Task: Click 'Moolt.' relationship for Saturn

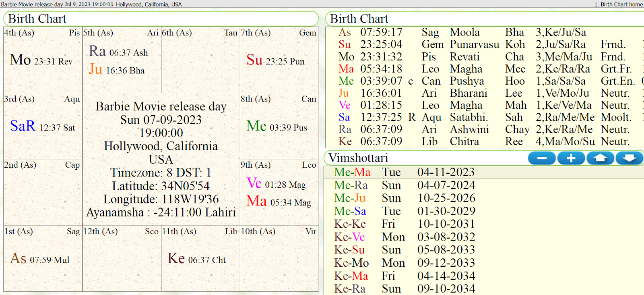Action: tap(616, 117)
